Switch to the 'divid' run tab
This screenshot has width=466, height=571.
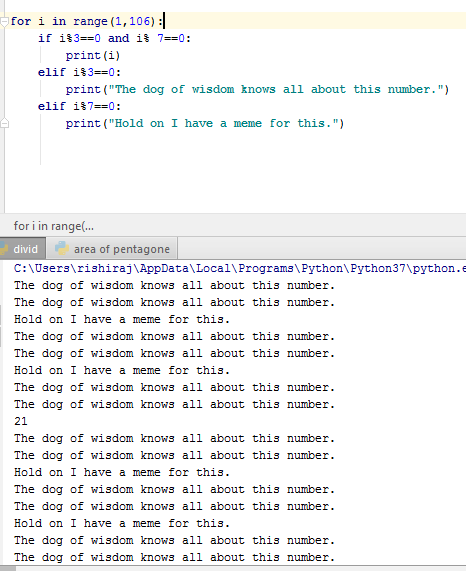point(23,249)
